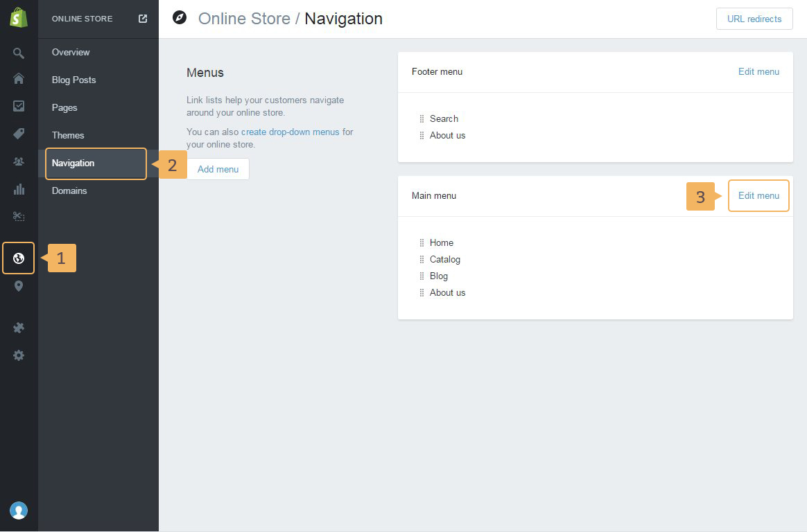Open search using the magnifying glass icon
The width and height of the screenshot is (807, 532).
(x=19, y=53)
